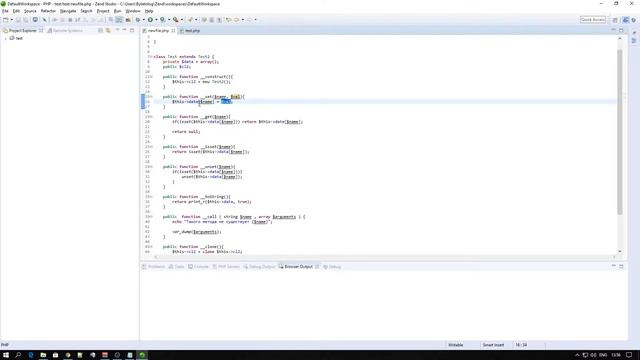The height and width of the screenshot is (360, 640).
Task: Expand the External Tools dropdown arrow
Action: (x=182, y=20)
